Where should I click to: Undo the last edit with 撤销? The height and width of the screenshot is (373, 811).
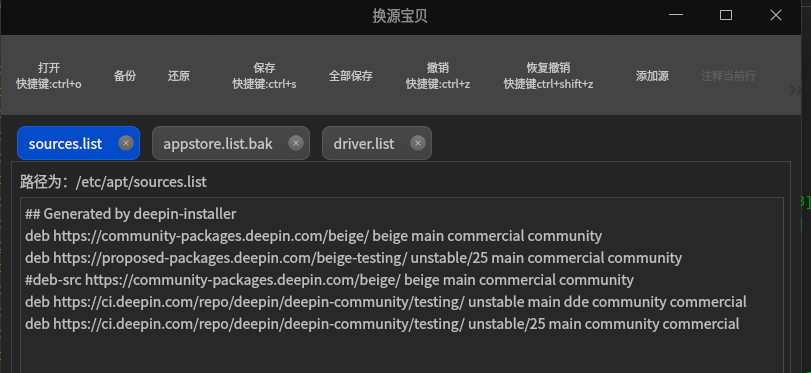pyautogui.click(x=438, y=76)
